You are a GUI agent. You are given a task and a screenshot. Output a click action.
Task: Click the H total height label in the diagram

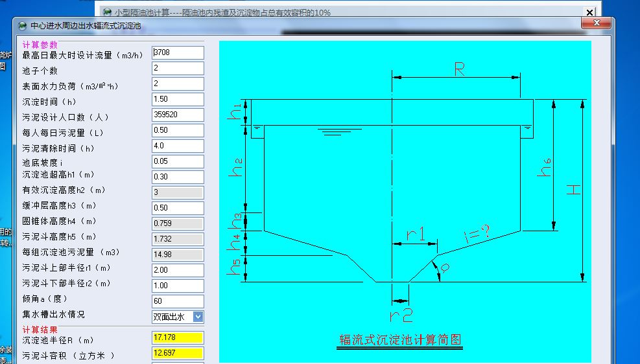pos(573,190)
